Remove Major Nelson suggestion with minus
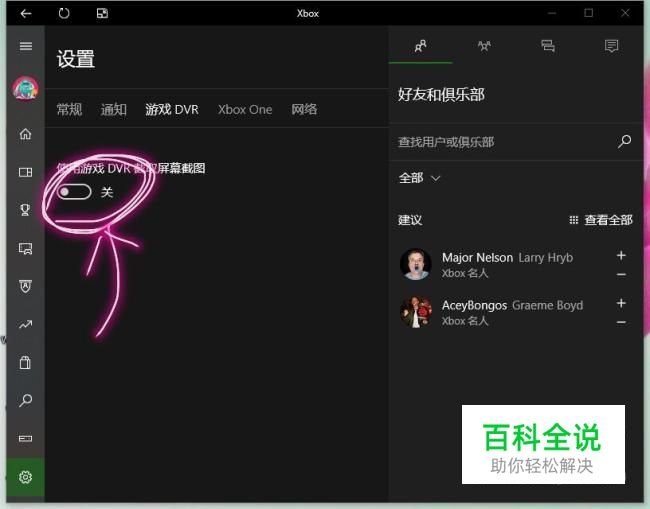 pos(621,274)
